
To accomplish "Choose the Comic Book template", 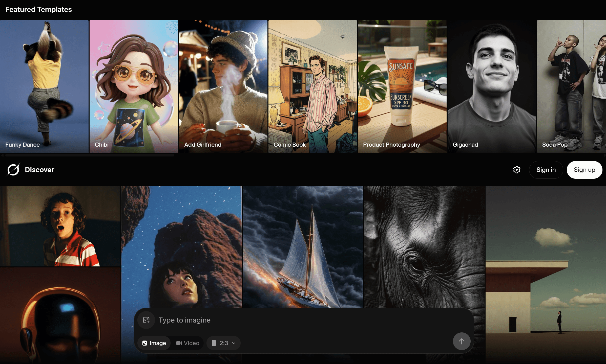I will (x=312, y=86).
